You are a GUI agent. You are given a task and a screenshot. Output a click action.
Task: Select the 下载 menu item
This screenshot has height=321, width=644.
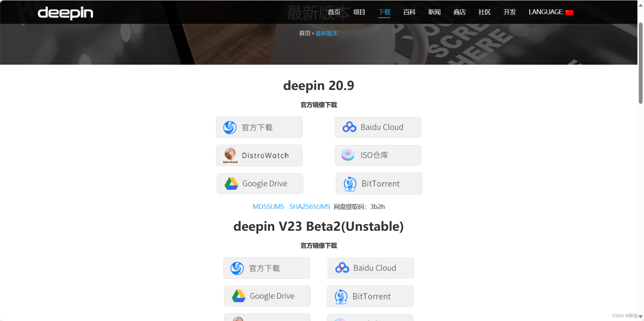coord(384,12)
